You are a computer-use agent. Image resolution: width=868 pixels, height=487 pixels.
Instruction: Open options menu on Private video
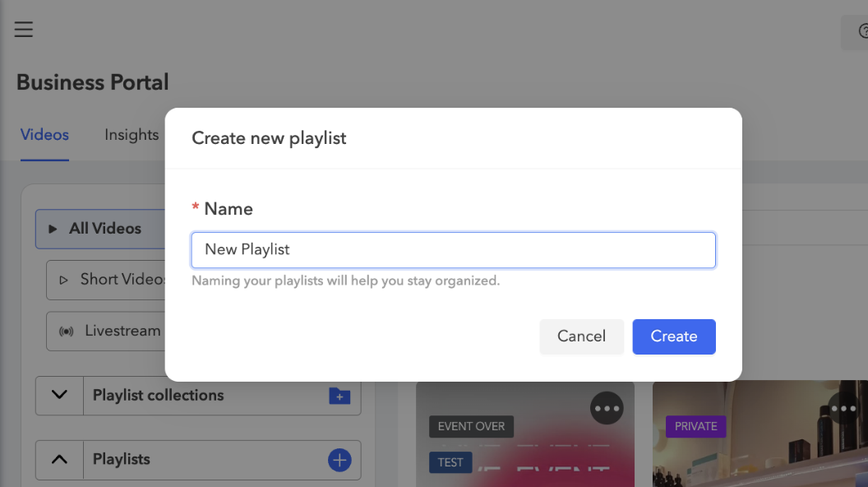click(843, 408)
